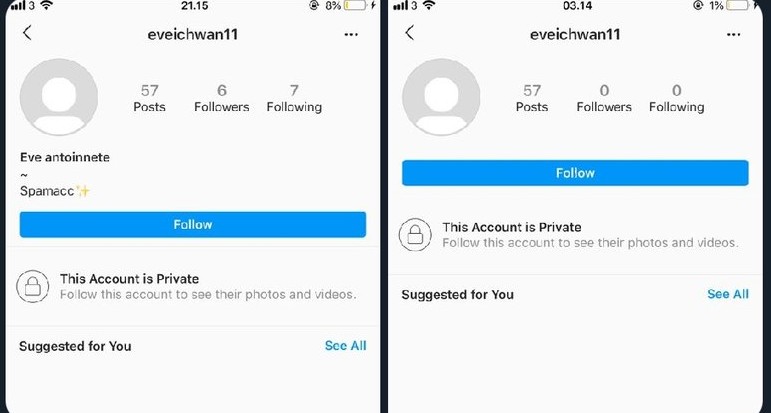
Task: Tap the eveichwan11 username title on the right
Action: [575, 34]
